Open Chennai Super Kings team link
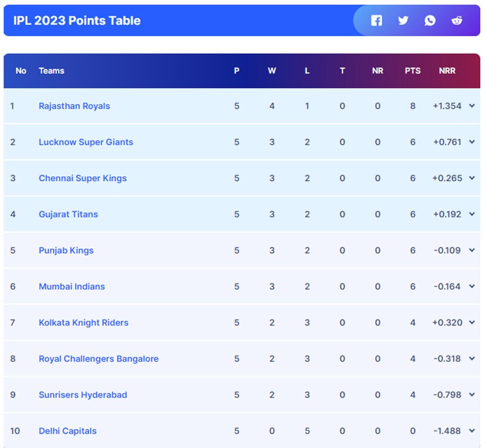The height and width of the screenshot is (448, 487). tap(83, 178)
